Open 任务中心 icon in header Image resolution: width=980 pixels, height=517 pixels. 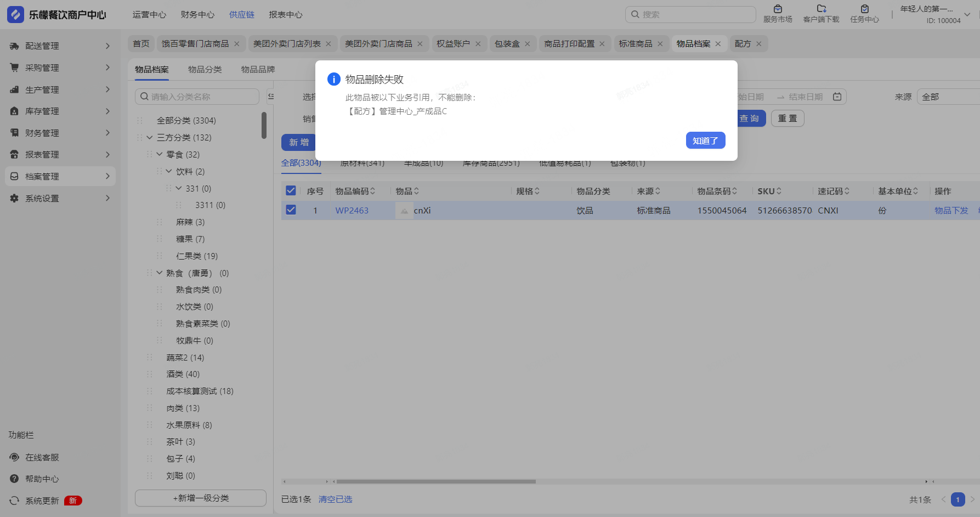[x=864, y=9]
